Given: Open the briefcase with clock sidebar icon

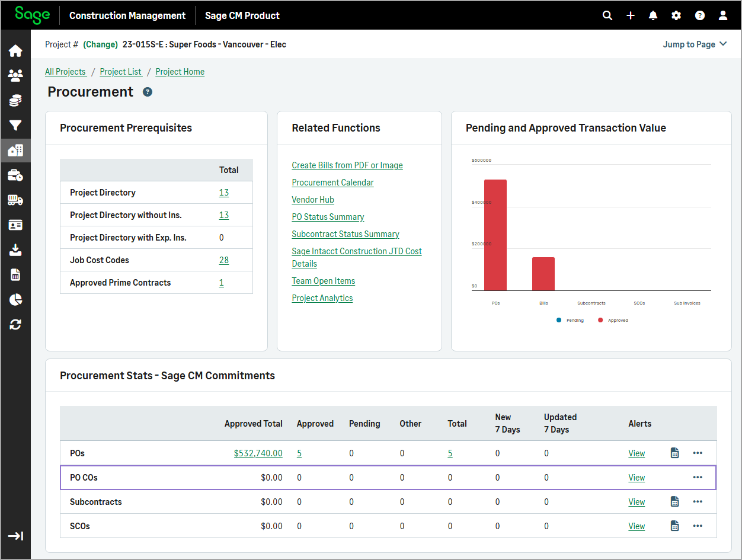Looking at the screenshot, I should pos(15,175).
